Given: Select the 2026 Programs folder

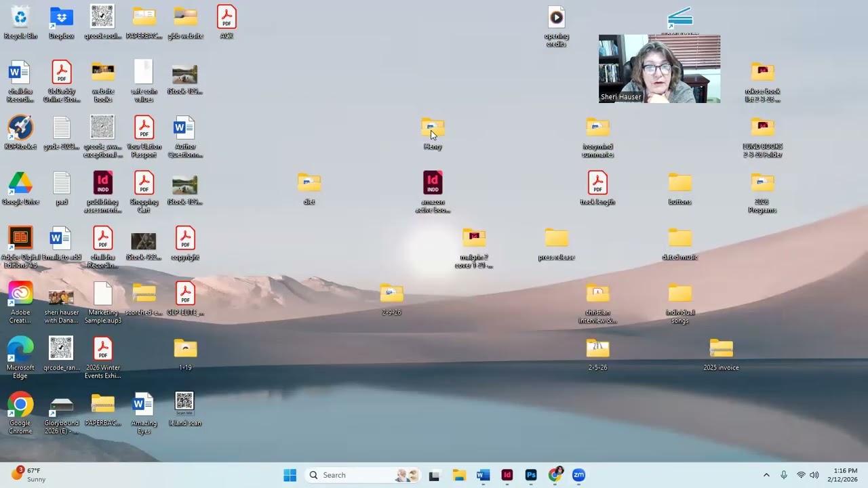Looking at the screenshot, I should click(762, 192).
